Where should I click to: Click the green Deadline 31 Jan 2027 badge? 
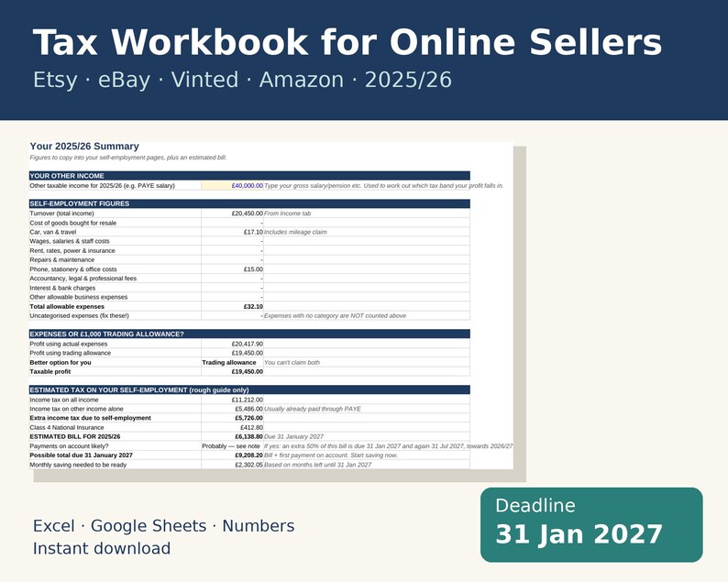tap(591, 525)
